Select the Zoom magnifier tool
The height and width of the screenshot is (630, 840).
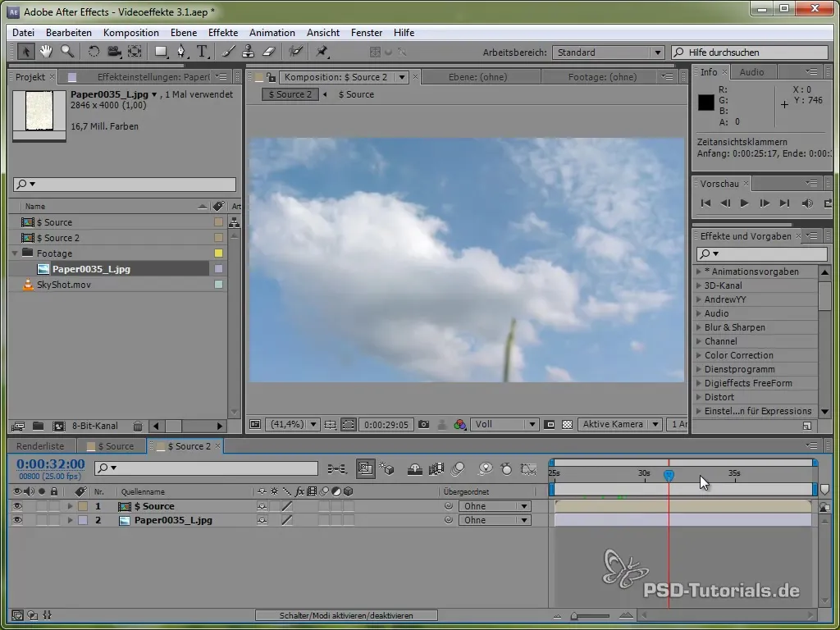pos(67,52)
